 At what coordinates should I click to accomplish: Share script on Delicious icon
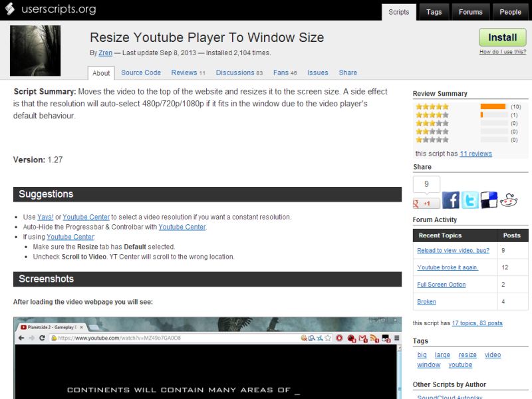click(x=489, y=200)
